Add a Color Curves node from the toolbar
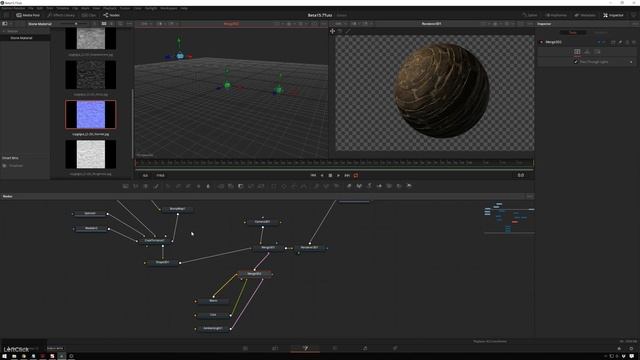This screenshot has height=360, width=640. (x=178, y=186)
